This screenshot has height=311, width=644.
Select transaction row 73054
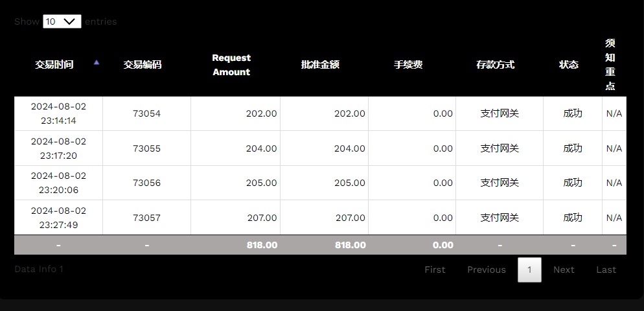(146, 113)
